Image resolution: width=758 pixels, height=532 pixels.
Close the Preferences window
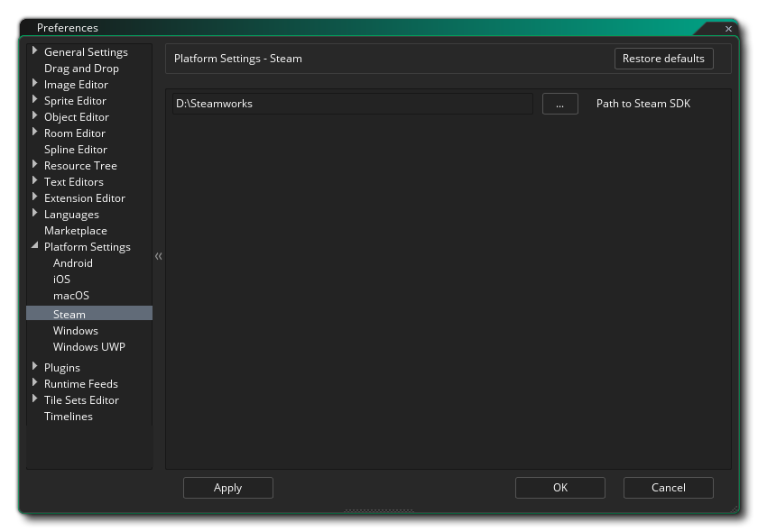click(x=728, y=29)
